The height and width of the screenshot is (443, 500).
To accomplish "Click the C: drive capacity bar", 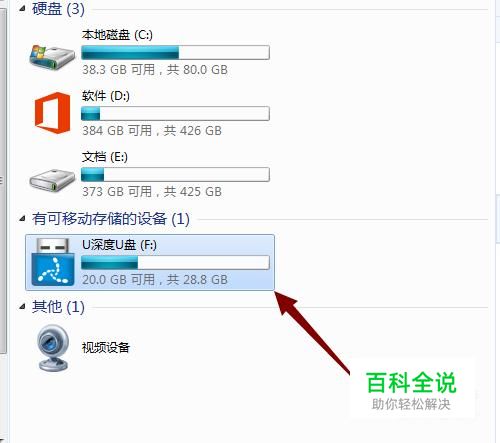I will 175,53.
